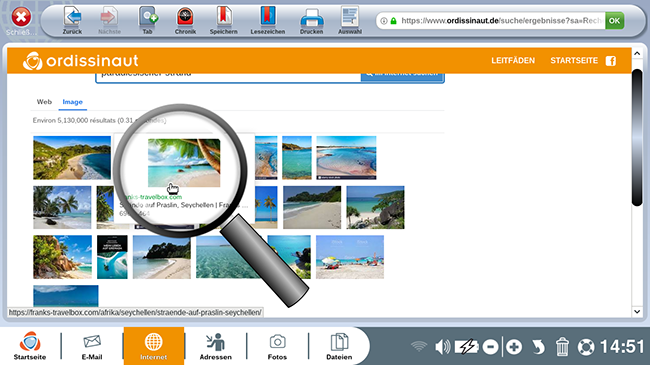The width and height of the screenshot is (650, 365).
Task: Select the Image results tab
Action: click(73, 102)
